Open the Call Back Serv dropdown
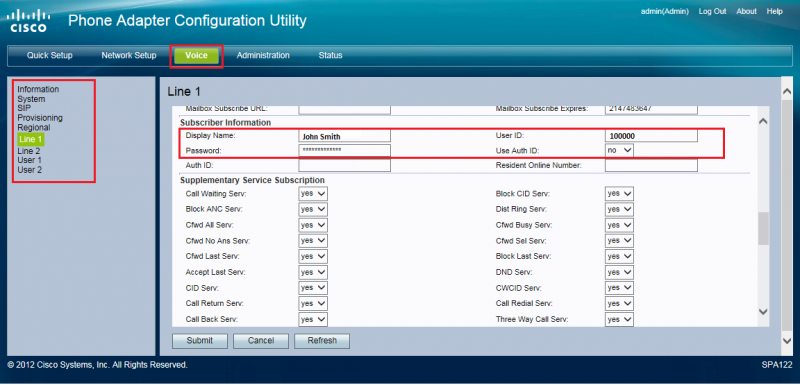800x385 pixels. pyautogui.click(x=313, y=319)
